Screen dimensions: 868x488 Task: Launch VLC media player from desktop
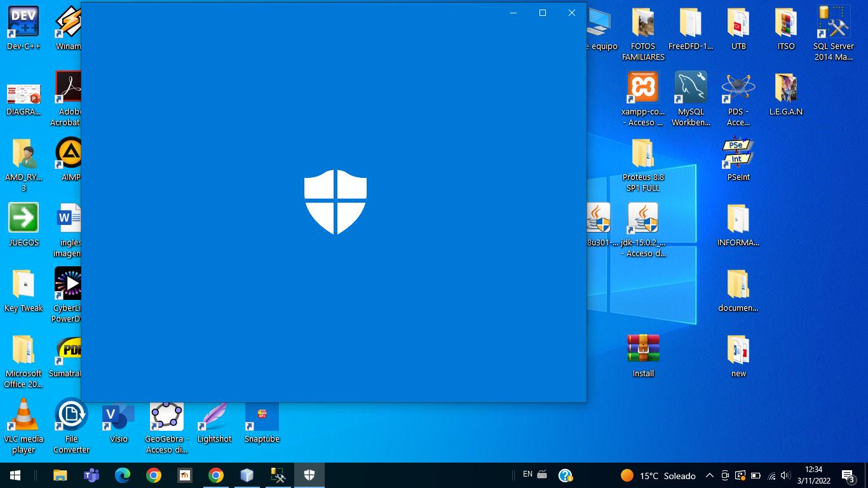pos(24,415)
